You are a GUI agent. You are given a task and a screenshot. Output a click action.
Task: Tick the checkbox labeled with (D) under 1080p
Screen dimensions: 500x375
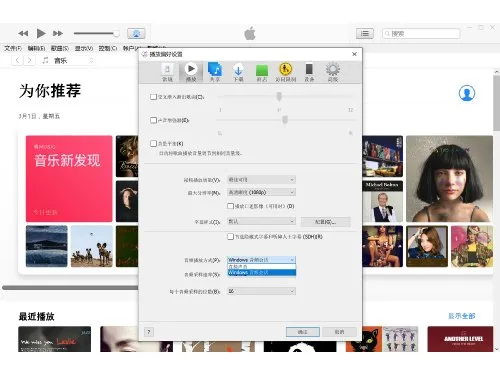pos(230,206)
